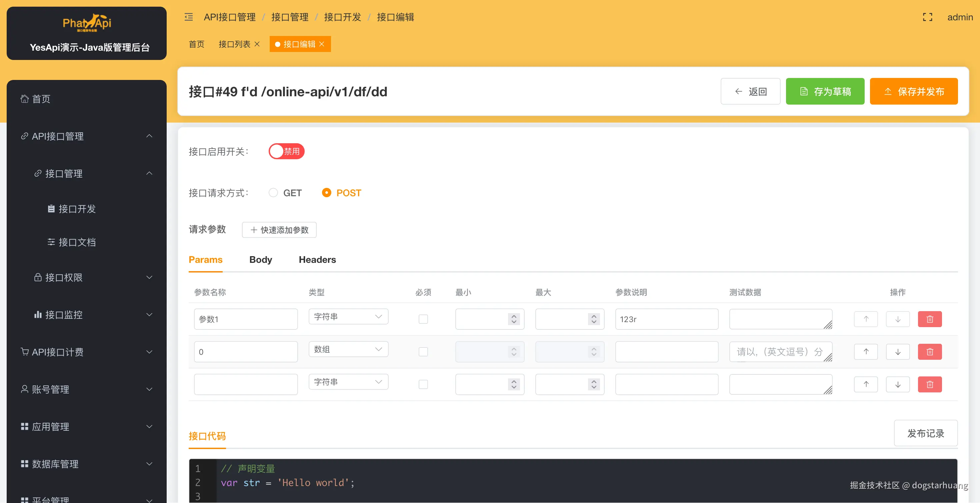Open the 数组 type dropdown
The image size is (980, 503).
[x=348, y=349]
